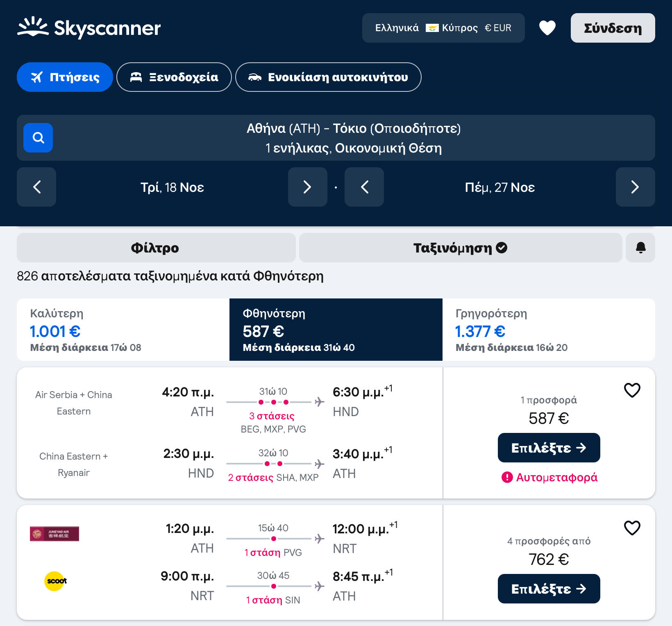
Task: Go to previous departure date before 18 Νοε
Action: pyautogui.click(x=36, y=187)
